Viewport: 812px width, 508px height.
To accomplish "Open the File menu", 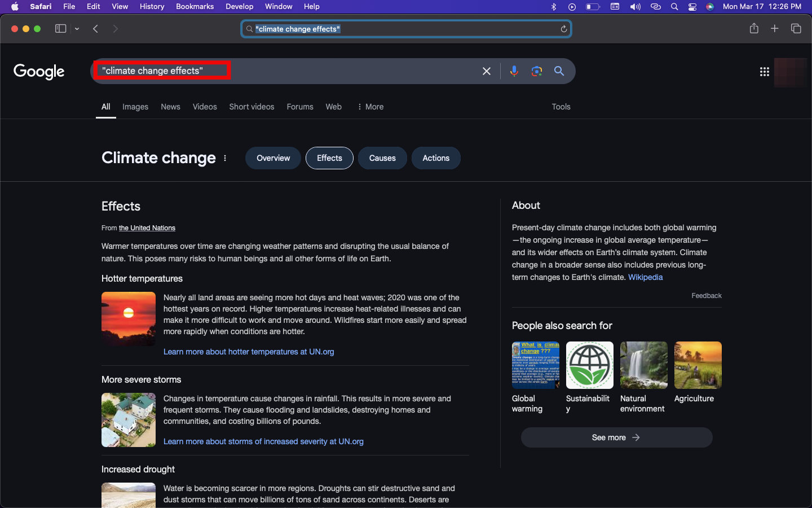I will [69, 7].
